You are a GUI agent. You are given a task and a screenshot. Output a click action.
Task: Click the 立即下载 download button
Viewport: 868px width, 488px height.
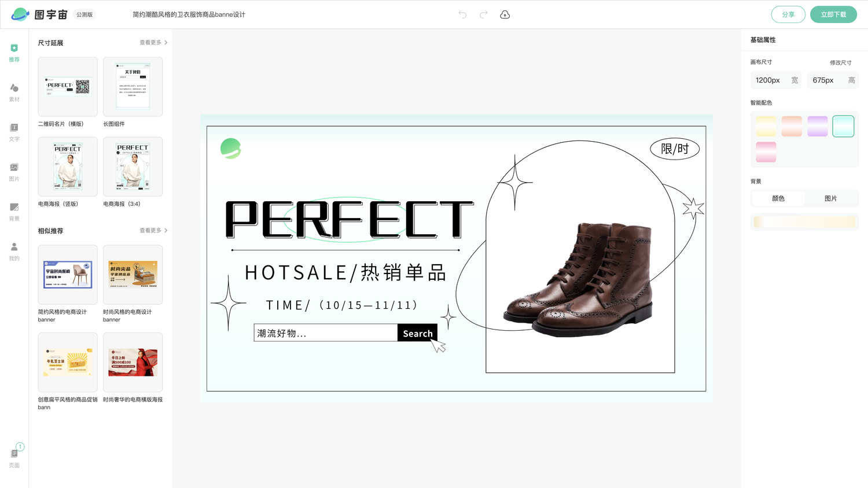tap(833, 14)
